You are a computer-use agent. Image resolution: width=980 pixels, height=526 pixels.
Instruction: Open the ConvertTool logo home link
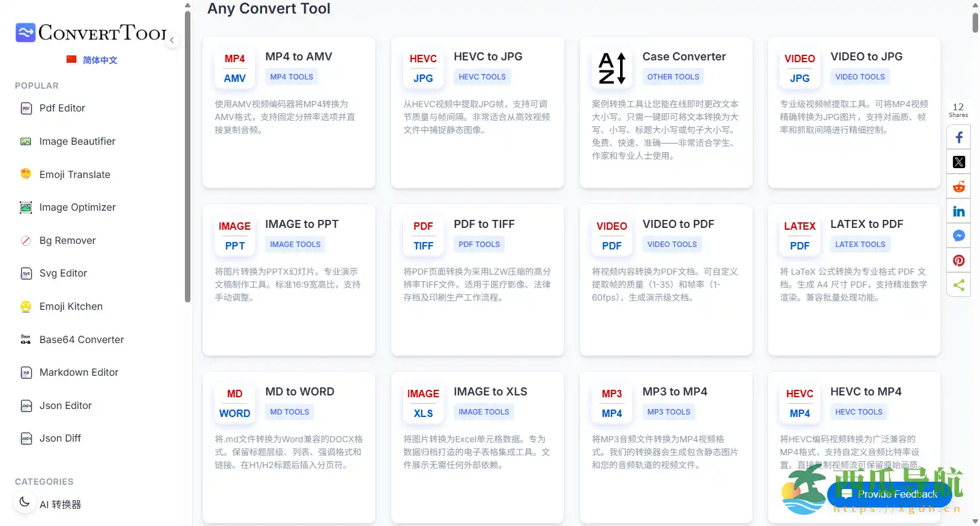point(91,33)
